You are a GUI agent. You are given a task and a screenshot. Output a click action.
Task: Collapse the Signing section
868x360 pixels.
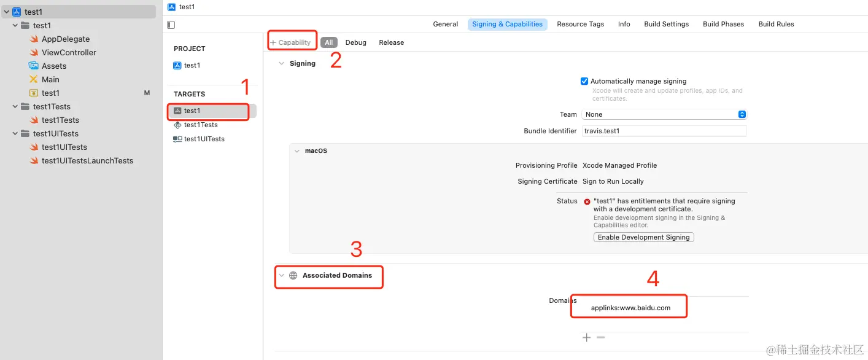[x=282, y=63]
